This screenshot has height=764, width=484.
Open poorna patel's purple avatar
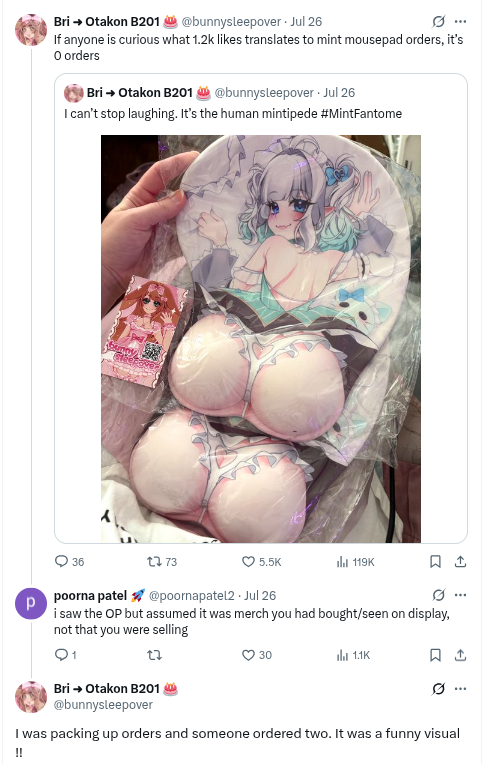tap(31, 603)
